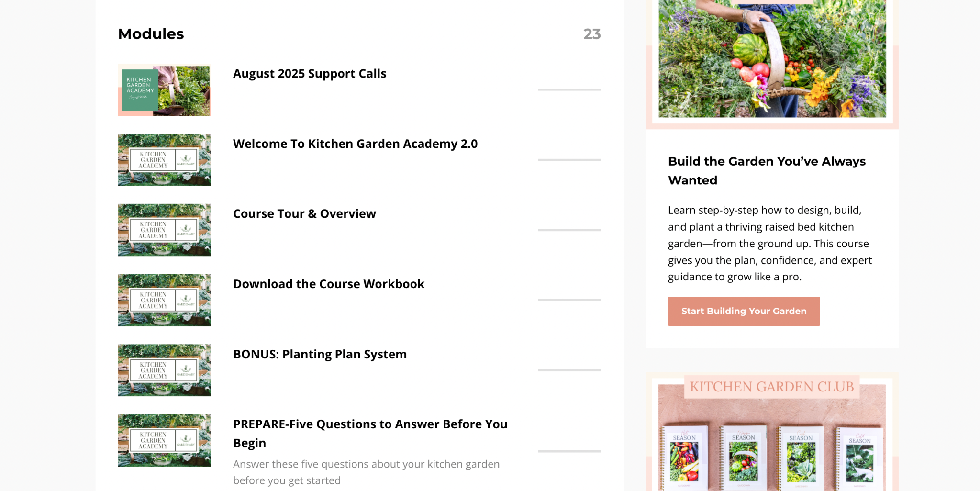Screen dimensions: 980x491
Task: Open August 2025 Support Calls thumbnail
Action: 164,90
